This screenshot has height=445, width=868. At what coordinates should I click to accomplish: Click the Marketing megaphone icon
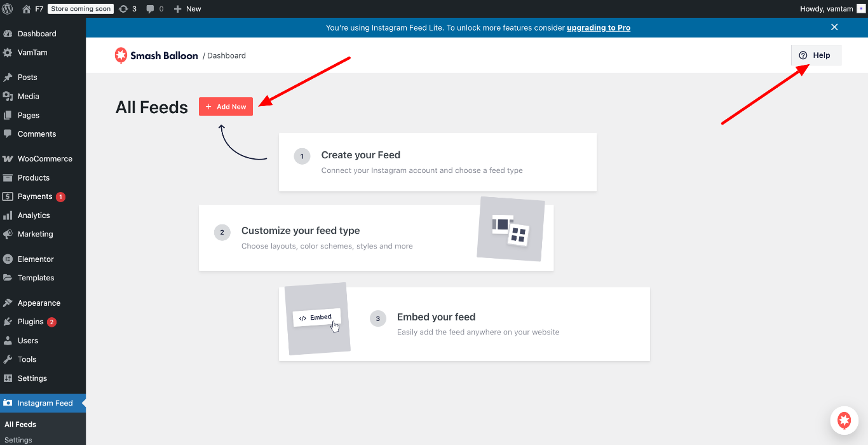point(8,234)
